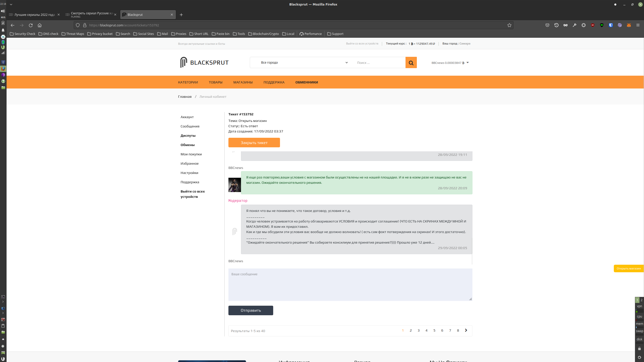Close the Blacksprut tab
The width and height of the screenshot is (644, 362).
[x=172, y=15]
